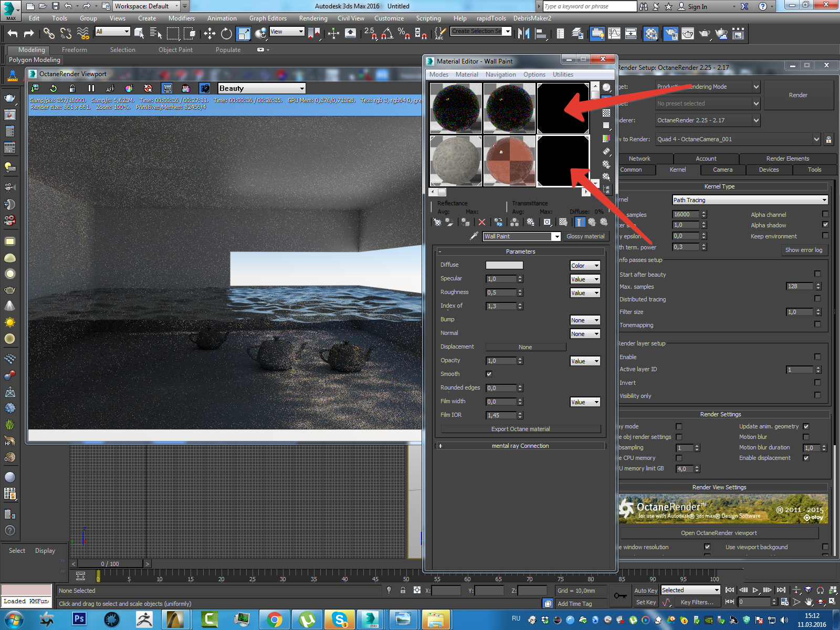
Task: Toggle Update anim. geometry checkbox
Action: coord(806,426)
